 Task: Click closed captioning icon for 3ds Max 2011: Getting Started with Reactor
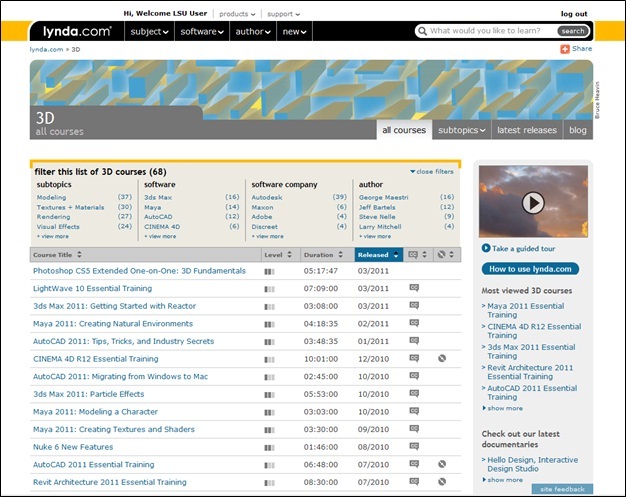click(x=414, y=305)
